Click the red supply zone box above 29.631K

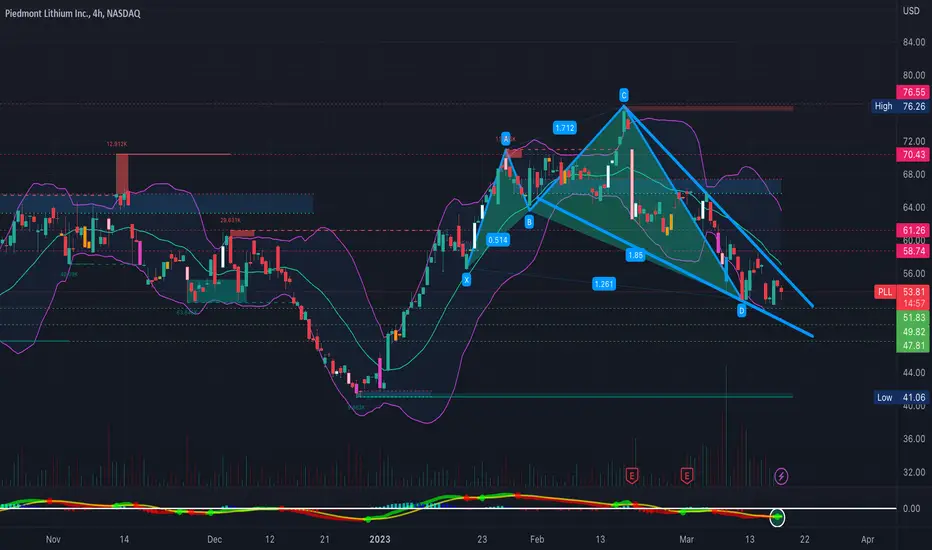click(x=243, y=233)
